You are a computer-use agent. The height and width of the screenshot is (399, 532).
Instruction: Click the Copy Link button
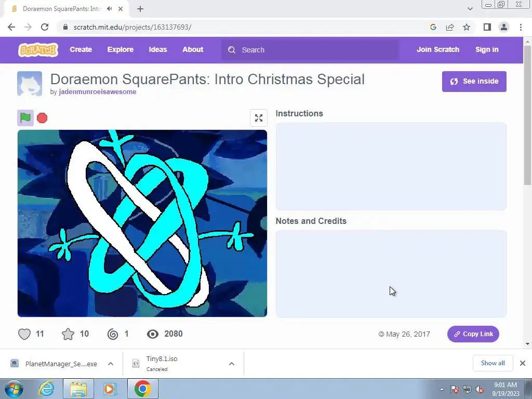pyautogui.click(x=473, y=334)
